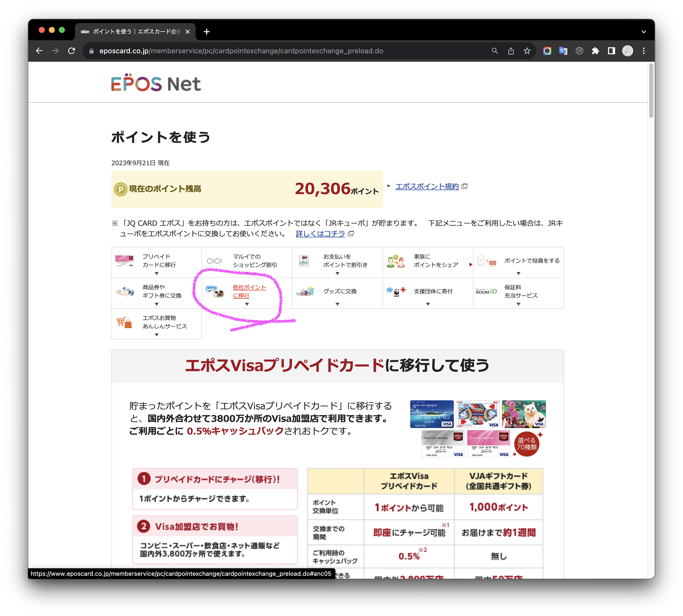Expand arrow under 他社ポイントに移行
Image resolution: width=683 pixels, height=616 pixels.
247,304
